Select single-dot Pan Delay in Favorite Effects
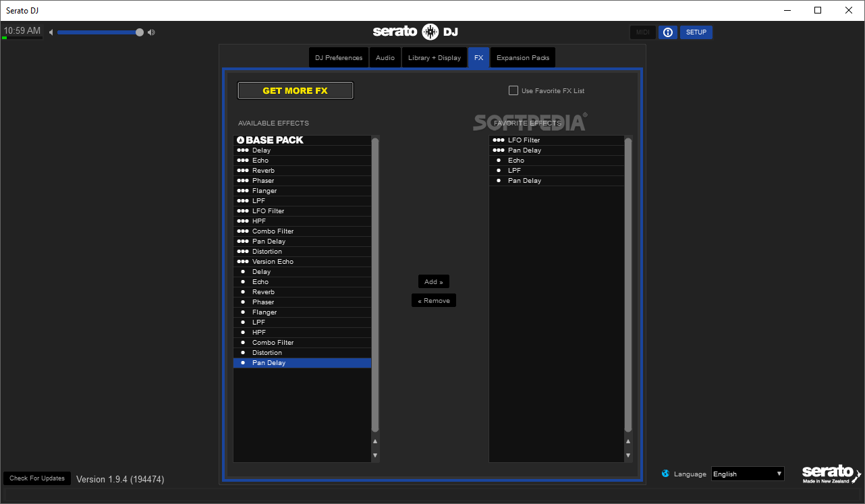The height and width of the screenshot is (504, 865). (557, 181)
